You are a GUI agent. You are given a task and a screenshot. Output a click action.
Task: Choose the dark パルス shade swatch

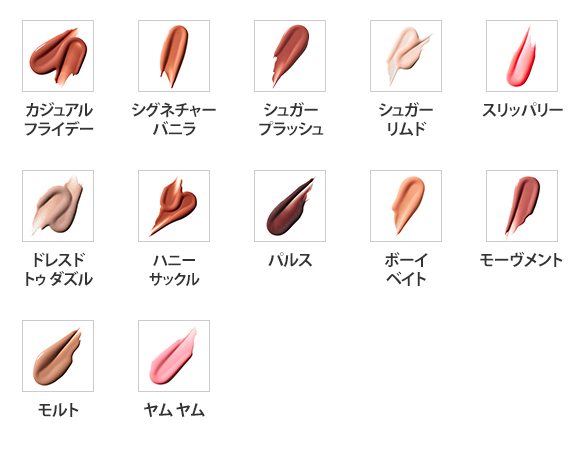click(x=290, y=206)
